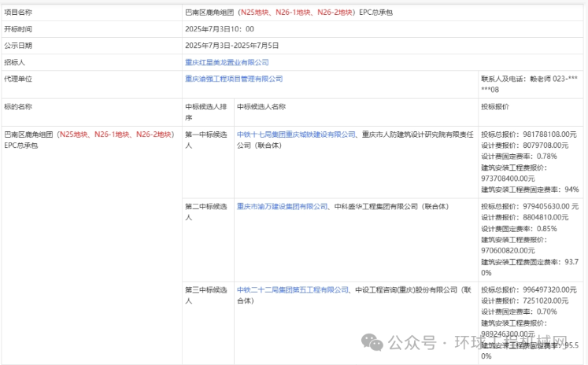Select the total bid 996497320.00元
The height and width of the screenshot is (365, 588).
pos(549,289)
